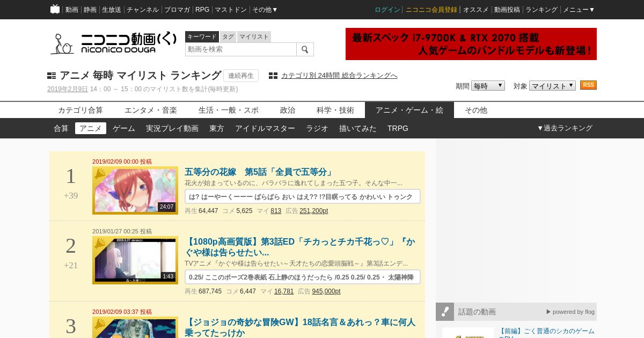Click 動画 in top navigation
The width and height of the screenshot is (644, 338).
click(72, 10)
